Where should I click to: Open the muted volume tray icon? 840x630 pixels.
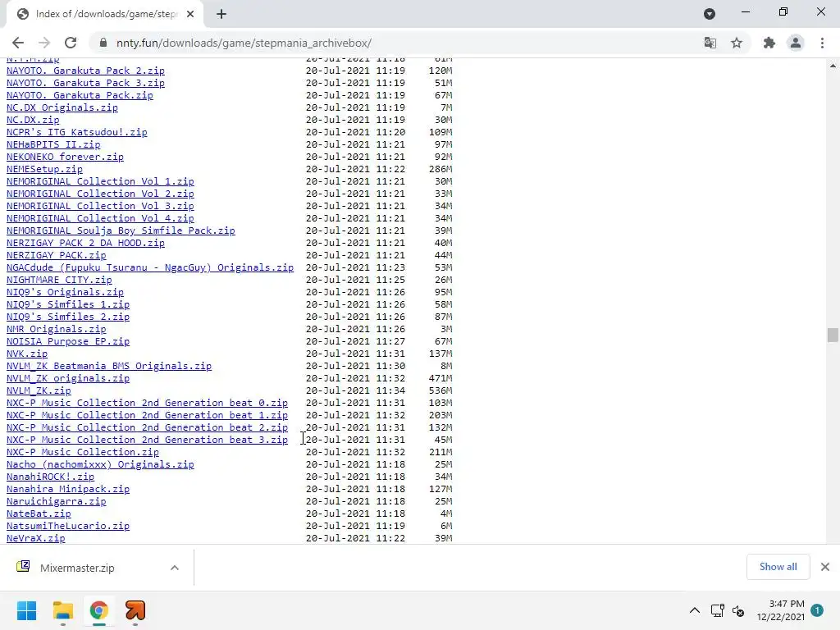click(x=738, y=610)
